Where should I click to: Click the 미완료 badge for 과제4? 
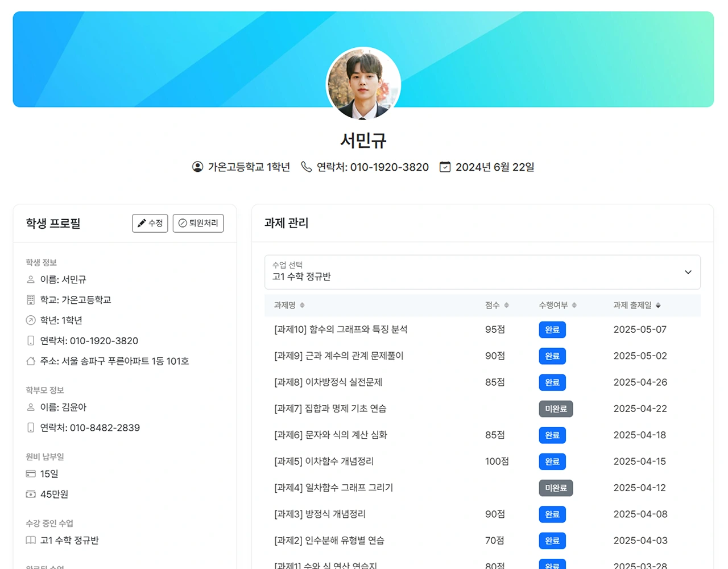[x=556, y=488]
